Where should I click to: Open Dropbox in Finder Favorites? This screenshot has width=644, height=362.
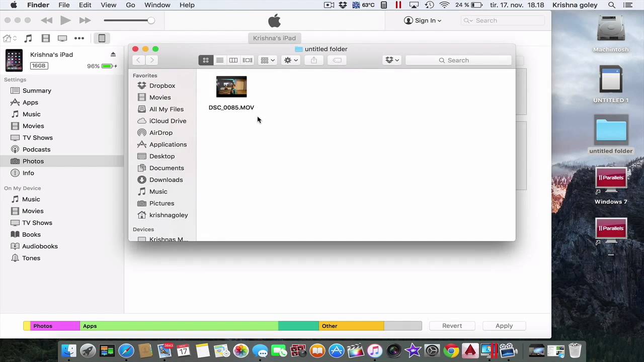coord(162,86)
